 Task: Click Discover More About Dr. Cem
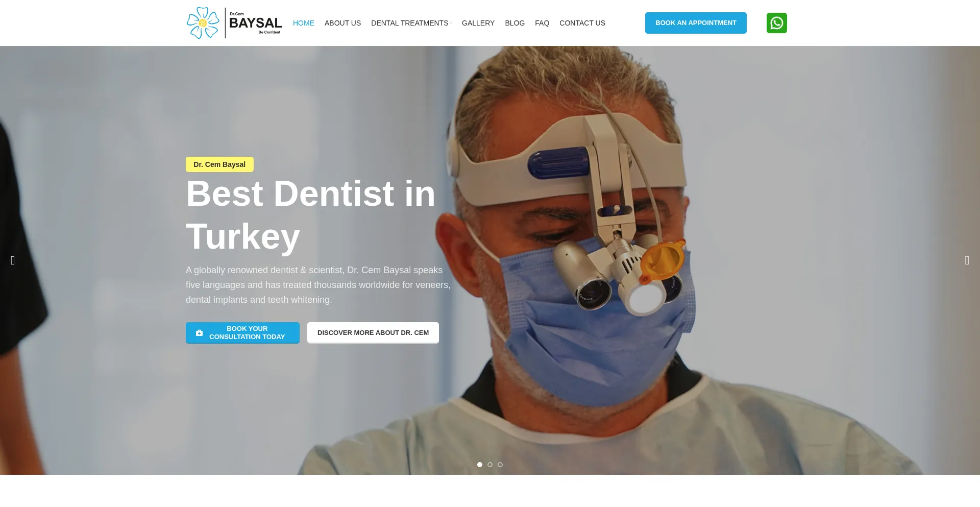click(373, 333)
